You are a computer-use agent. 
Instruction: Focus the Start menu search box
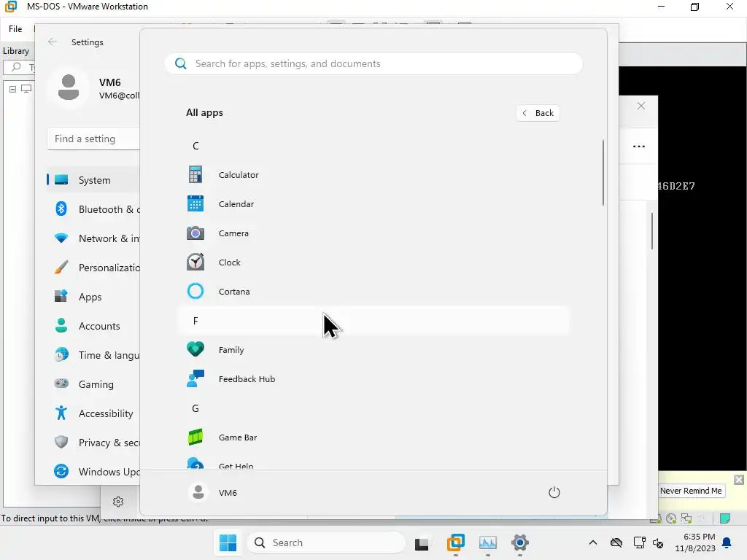point(373,63)
